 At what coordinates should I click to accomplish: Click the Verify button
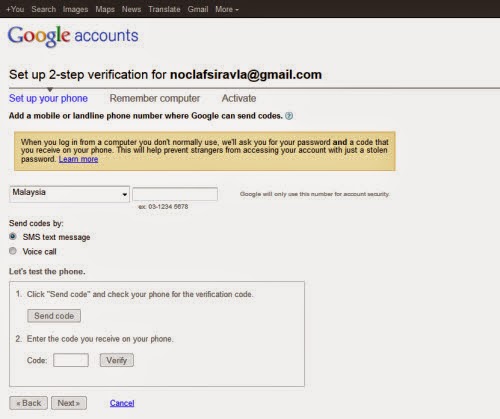pyautogui.click(x=117, y=360)
